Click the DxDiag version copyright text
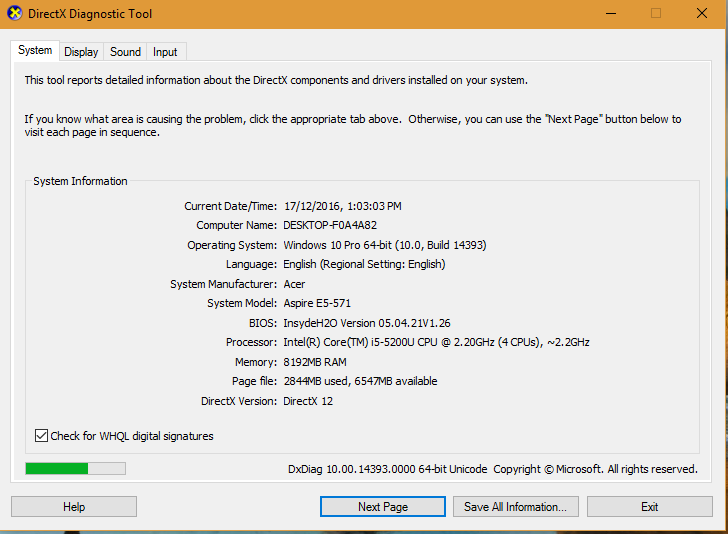The image size is (728, 534). 492,469
